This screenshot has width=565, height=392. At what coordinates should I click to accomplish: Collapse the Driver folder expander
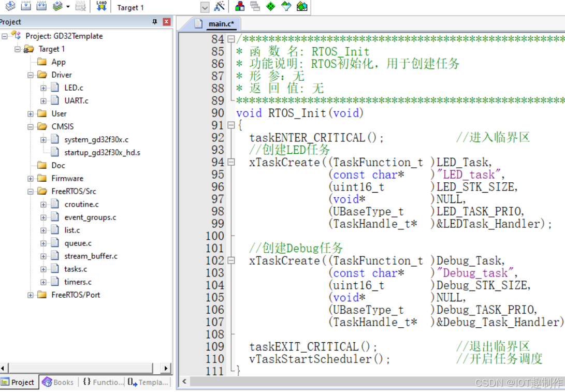[30, 75]
